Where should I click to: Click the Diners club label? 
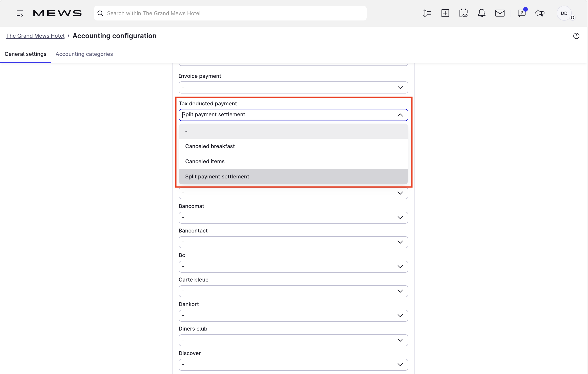click(193, 329)
